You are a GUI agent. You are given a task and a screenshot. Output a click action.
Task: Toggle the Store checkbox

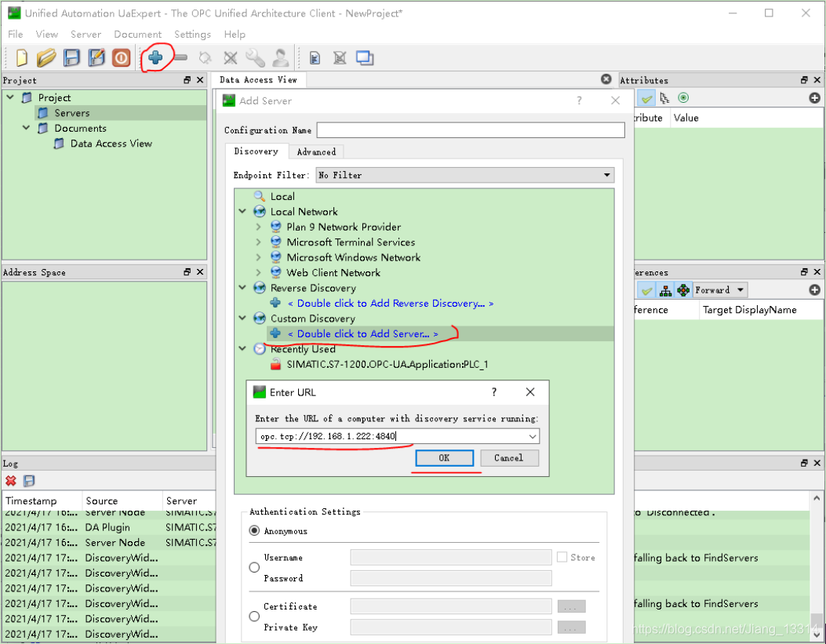(562, 557)
